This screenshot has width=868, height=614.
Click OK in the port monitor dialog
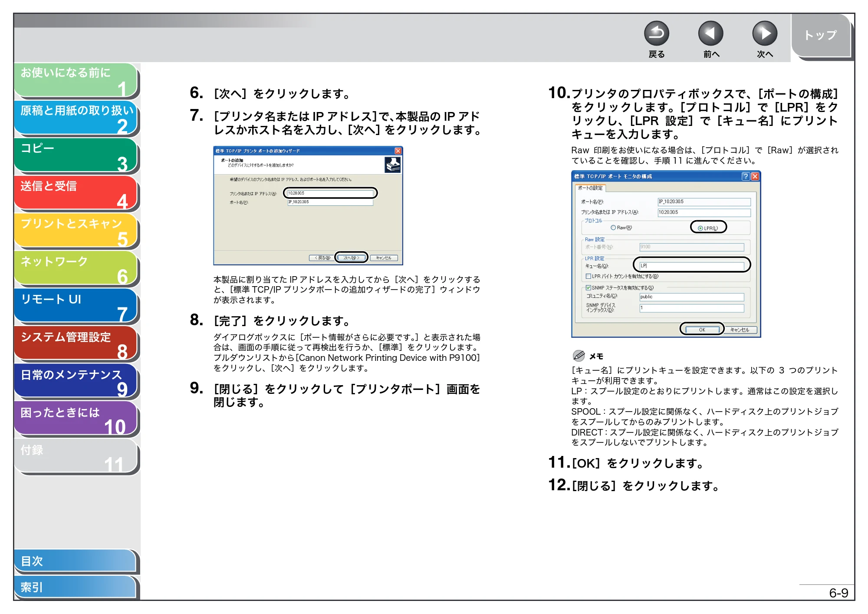coord(702,330)
